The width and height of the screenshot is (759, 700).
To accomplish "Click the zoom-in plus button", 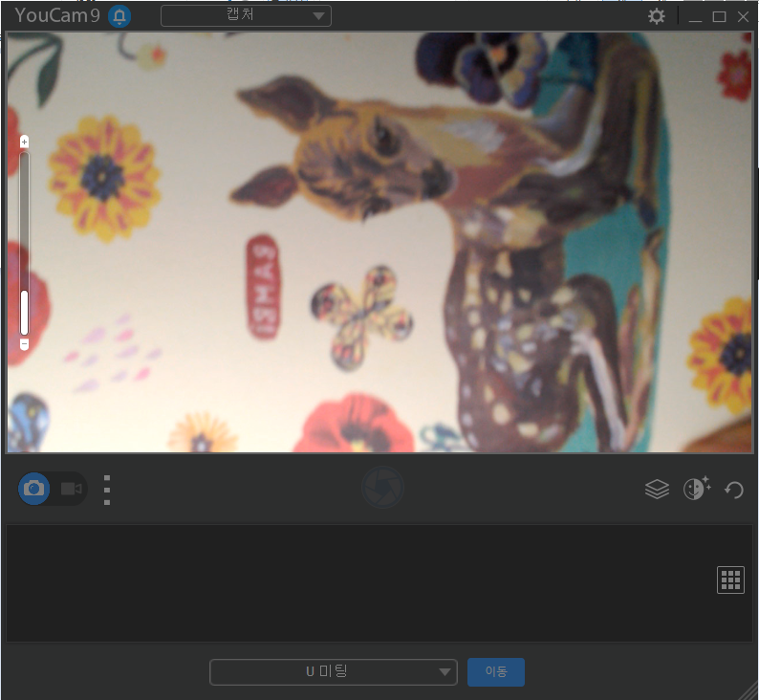I will (24, 142).
